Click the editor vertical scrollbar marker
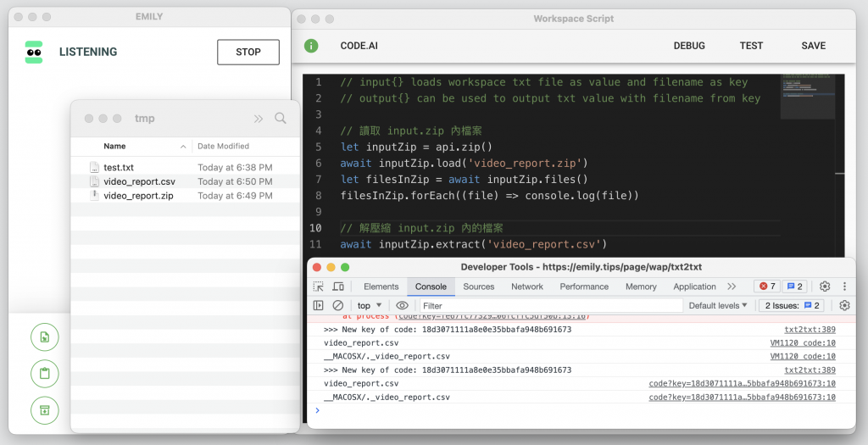The height and width of the screenshot is (445, 868). coord(840,174)
